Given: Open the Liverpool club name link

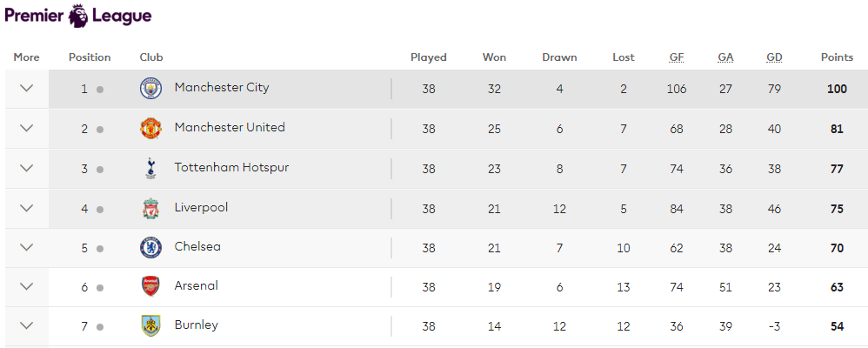Looking at the screenshot, I should (x=201, y=208).
